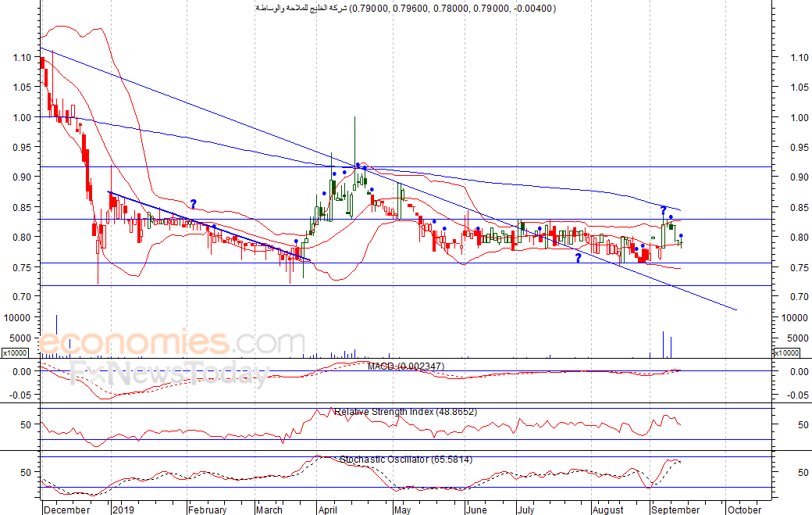Click the 0.95 price label on the right axis

click(800, 148)
